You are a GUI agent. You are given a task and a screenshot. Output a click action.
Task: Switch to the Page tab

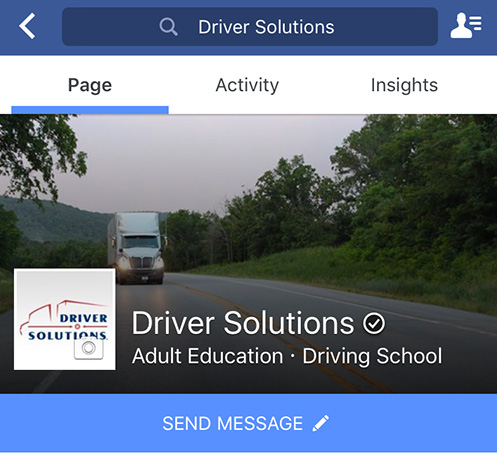(90, 85)
